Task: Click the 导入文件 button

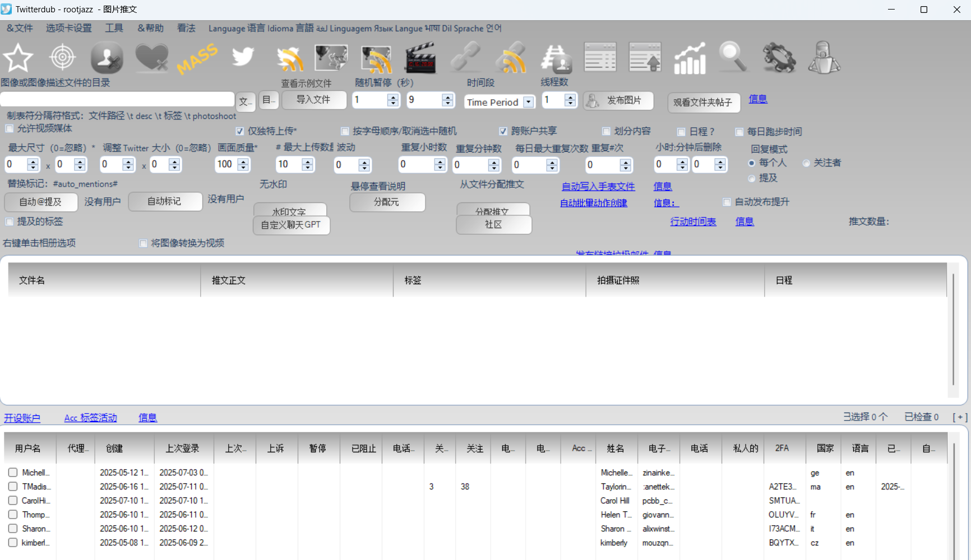Action: [x=313, y=100]
